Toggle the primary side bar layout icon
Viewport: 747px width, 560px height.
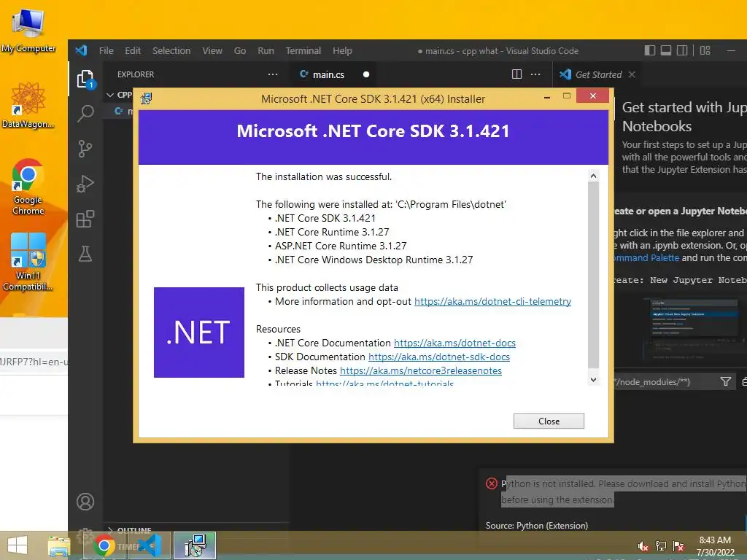coord(650,50)
